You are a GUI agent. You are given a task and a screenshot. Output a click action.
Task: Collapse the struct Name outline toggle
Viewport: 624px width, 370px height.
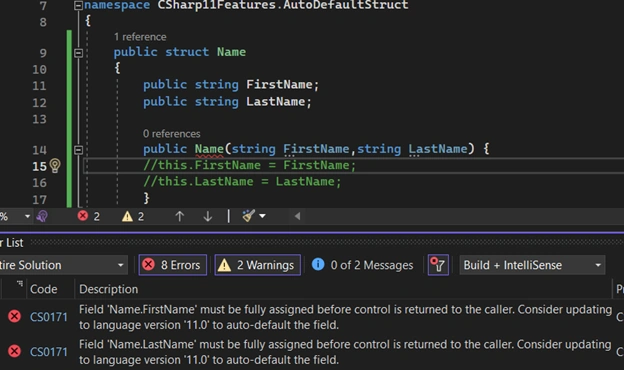click(78, 53)
